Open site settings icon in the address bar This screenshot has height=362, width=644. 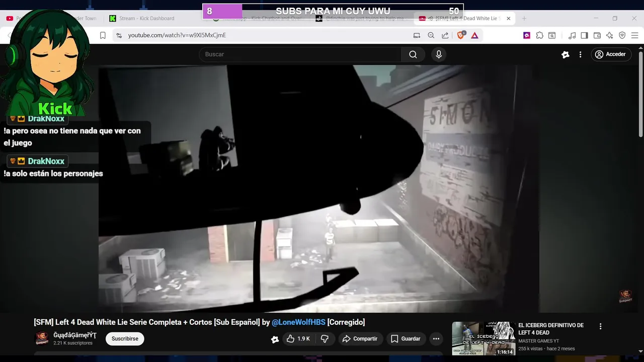pos(119,35)
